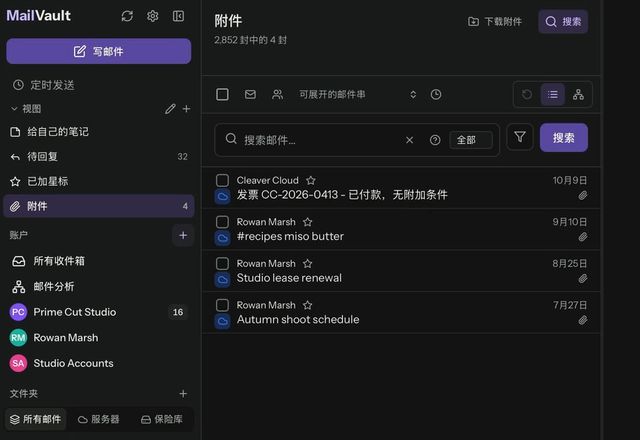Click 下载附件 button
The image size is (640, 440).
point(495,22)
